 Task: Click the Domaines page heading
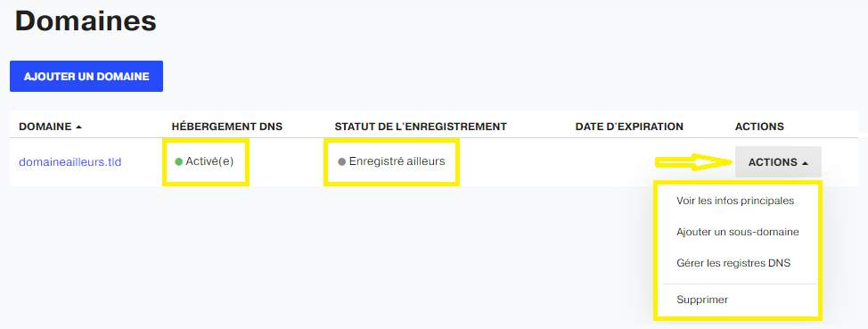[86, 21]
